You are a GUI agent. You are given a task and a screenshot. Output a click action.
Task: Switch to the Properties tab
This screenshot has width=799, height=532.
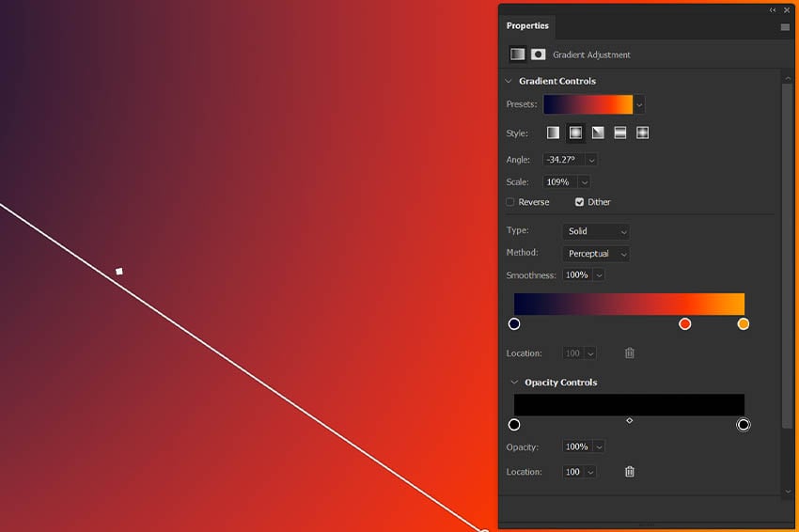tap(527, 25)
